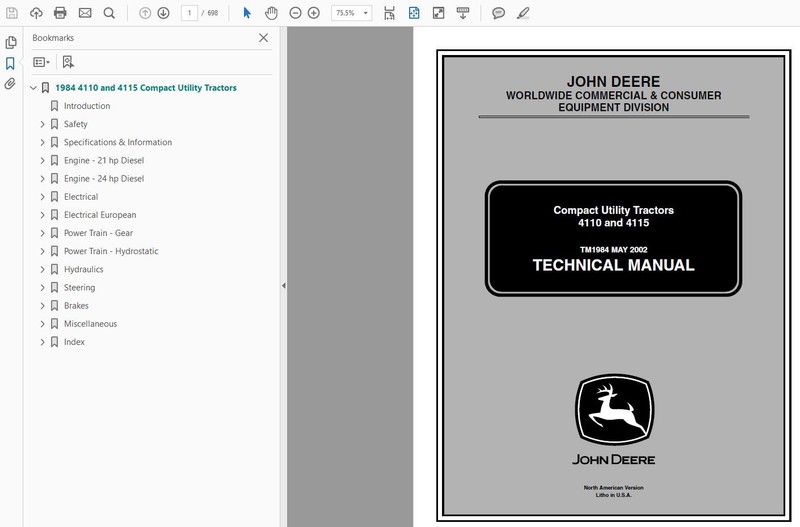800x527 pixels.
Task: Toggle the Bookmarks side panel icon
Action: 10,63
